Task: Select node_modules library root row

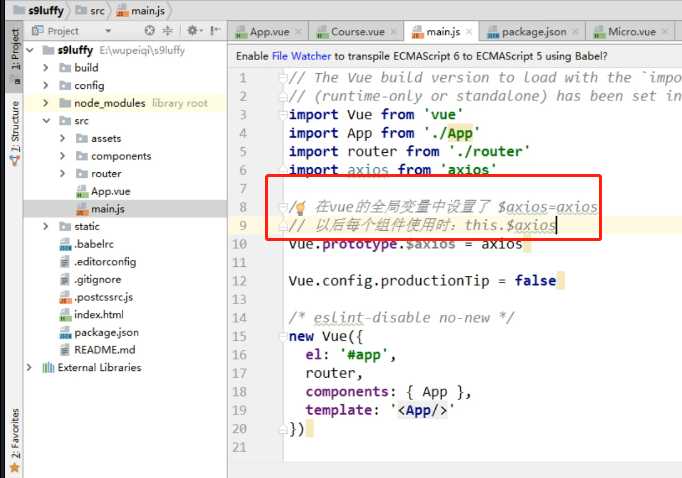Action: pyautogui.click(x=125, y=103)
